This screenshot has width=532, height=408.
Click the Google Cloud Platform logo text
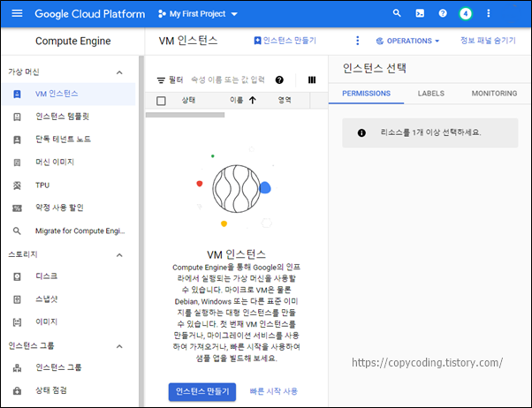click(x=90, y=14)
